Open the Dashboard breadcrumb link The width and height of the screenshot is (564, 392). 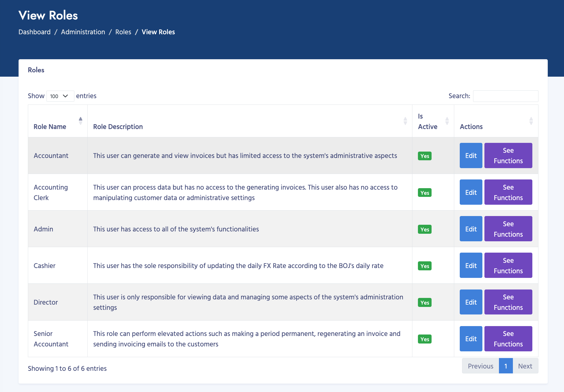[x=34, y=32]
